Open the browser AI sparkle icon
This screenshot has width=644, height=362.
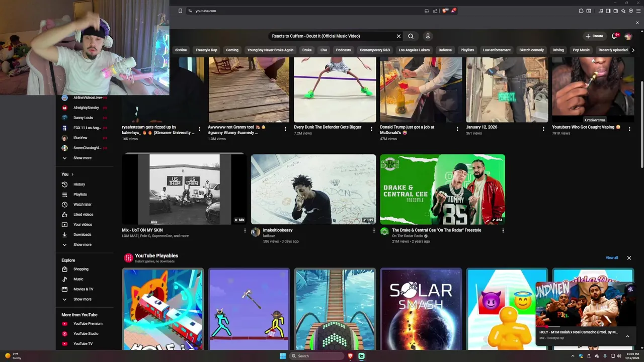point(623,11)
